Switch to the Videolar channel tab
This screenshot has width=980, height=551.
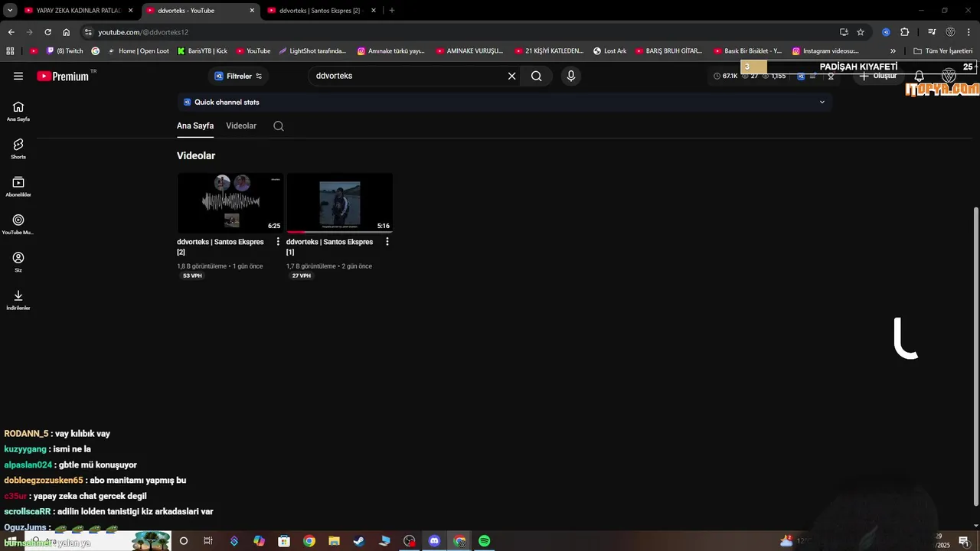(x=241, y=126)
